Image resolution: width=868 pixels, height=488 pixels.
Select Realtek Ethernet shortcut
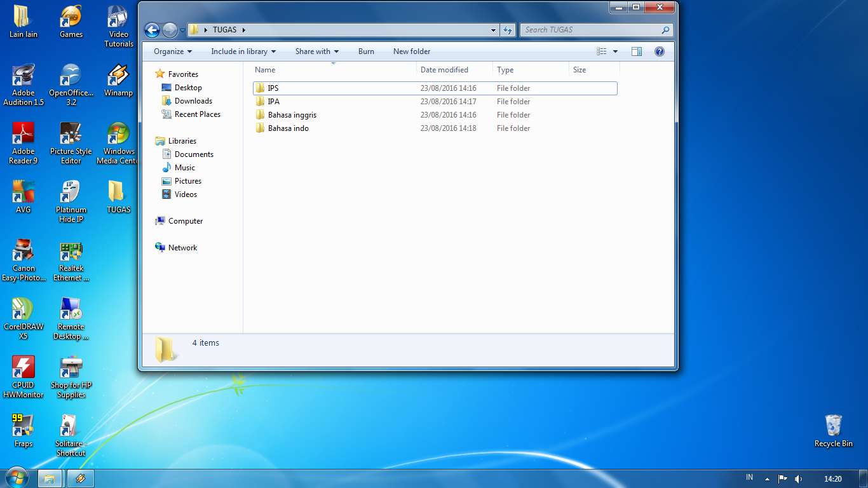(71, 260)
